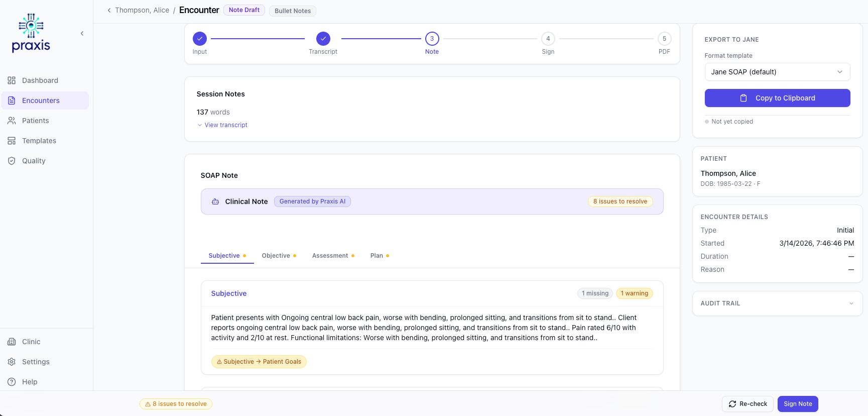868x416 pixels.
Task: Open the Format template dropdown
Action: (x=777, y=72)
